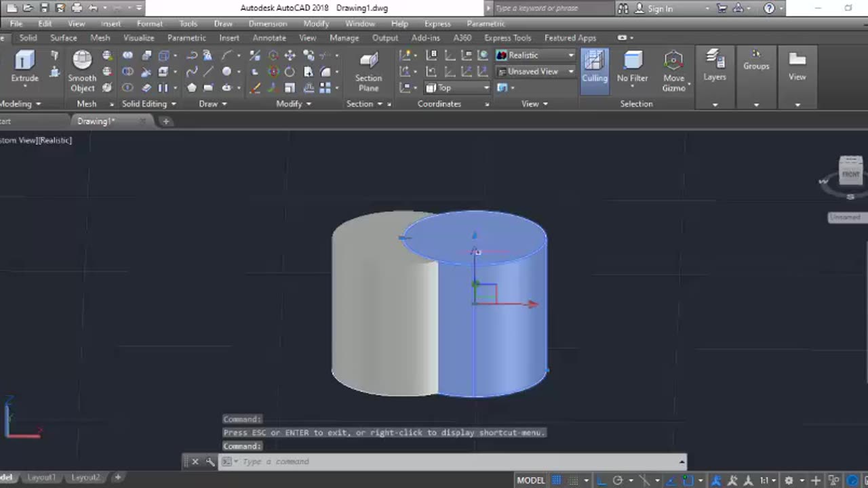Viewport: 868px width, 488px height.
Task: Select the Solid Subtract tool in Solid Editing
Action: click(x=127, y=71)
